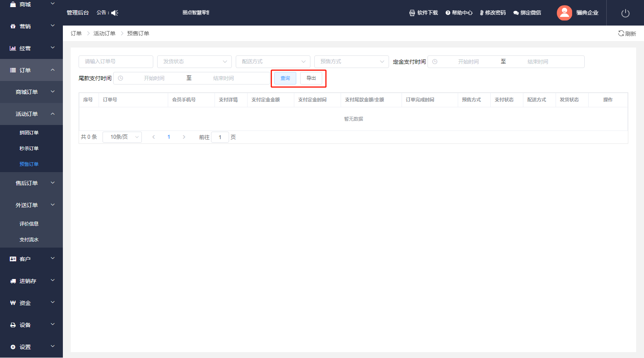Click the 修改密码 key icon
The width and height of the screenshot is (644, 358).
482,13
